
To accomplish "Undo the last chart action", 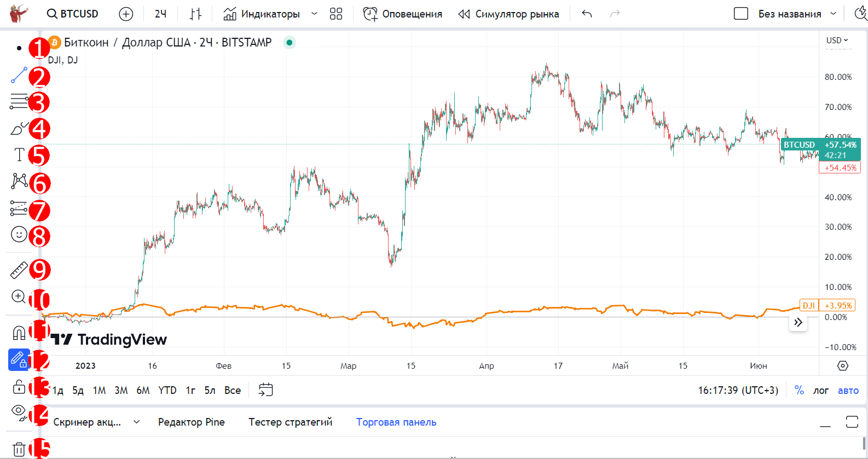I will click(x=587, y=14).
